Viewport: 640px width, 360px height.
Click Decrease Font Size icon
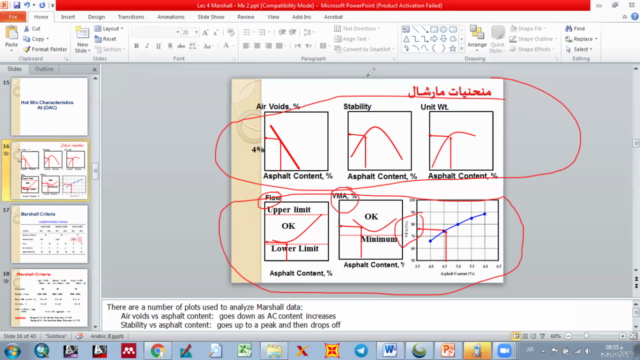point(216,32)
